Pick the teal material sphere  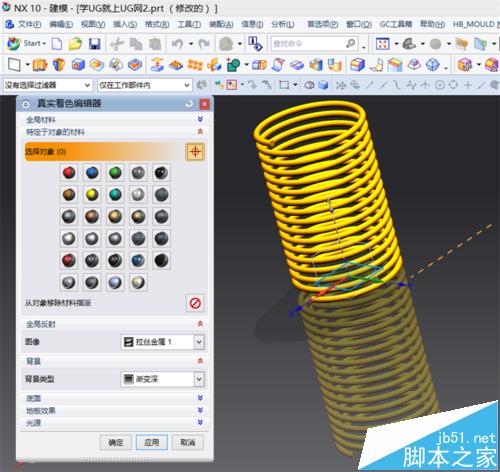point(115,195)
